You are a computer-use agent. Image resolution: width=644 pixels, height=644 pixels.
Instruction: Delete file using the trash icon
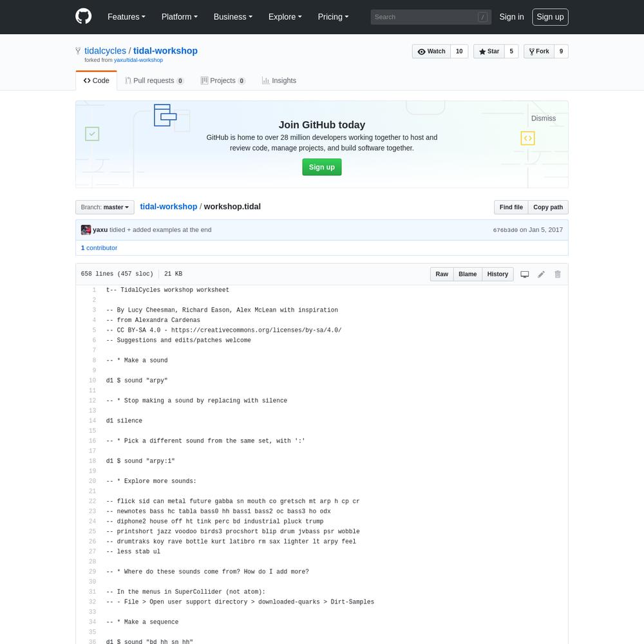point(557,274)
